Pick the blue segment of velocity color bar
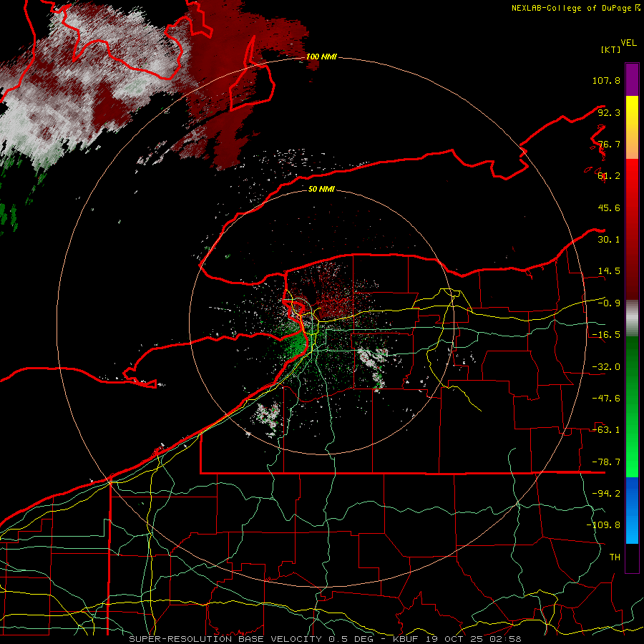This screenshot has height=644, width=644. click(x=632, y=510)
